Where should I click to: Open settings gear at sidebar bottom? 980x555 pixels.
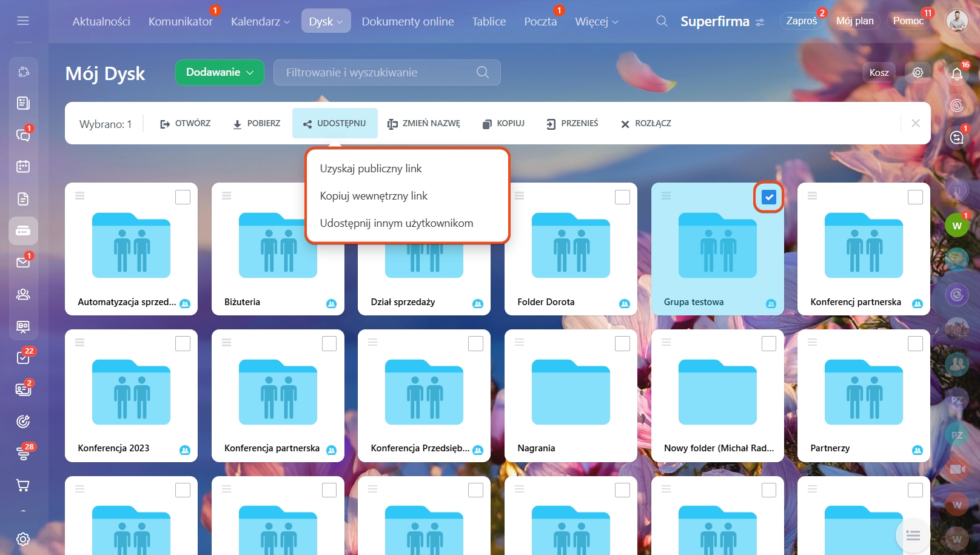[x=23, y=539]
